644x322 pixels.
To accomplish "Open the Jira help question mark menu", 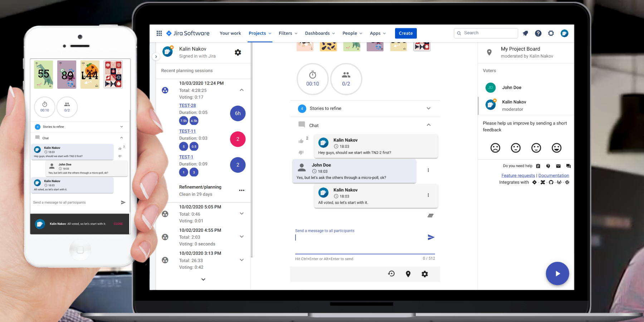I will (538, 33).
